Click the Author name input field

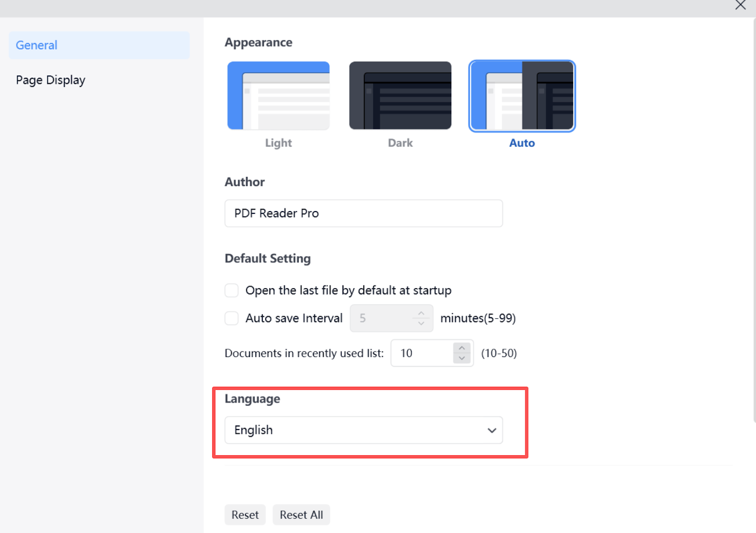[x=363, y=213]
